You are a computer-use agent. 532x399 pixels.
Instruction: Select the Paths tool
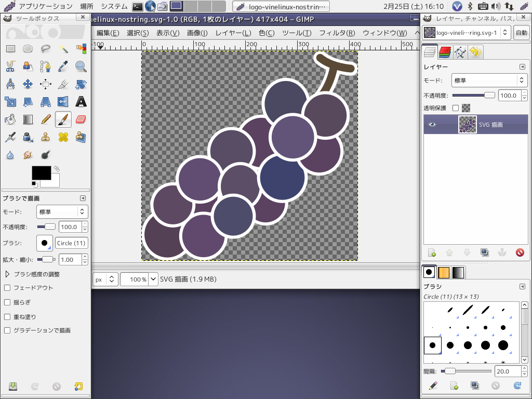(46, 66)
